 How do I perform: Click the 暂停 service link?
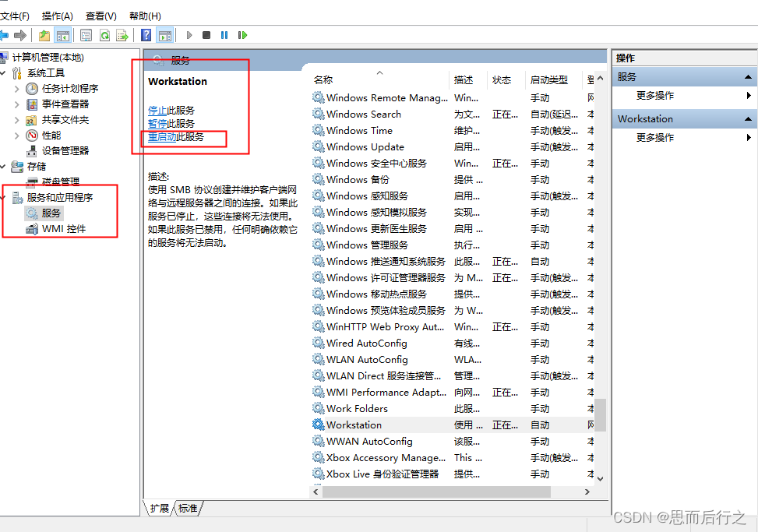[157, 123]
